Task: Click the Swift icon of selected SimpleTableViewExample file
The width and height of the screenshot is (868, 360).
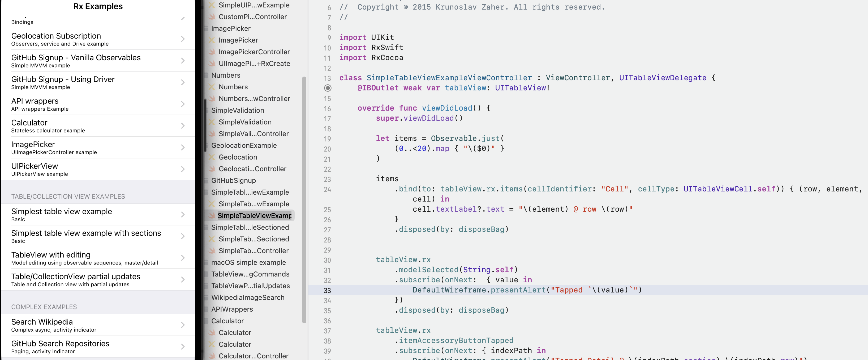Action: point(212,216)
